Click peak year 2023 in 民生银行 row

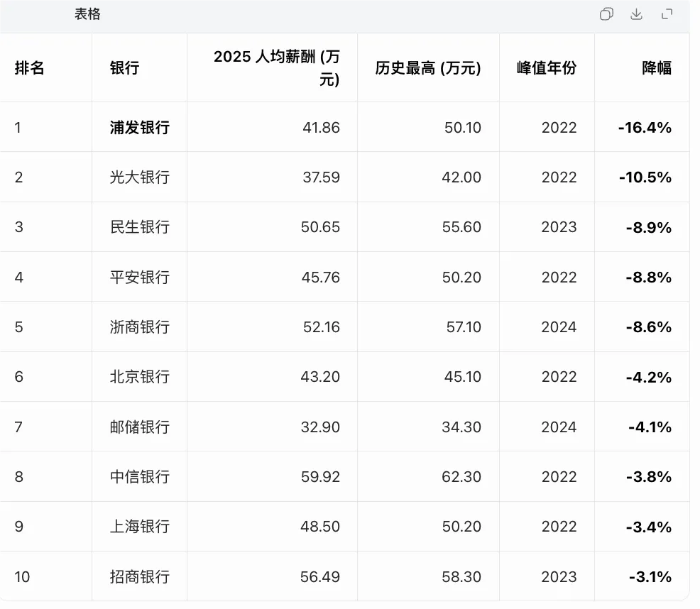pos(559,227)
